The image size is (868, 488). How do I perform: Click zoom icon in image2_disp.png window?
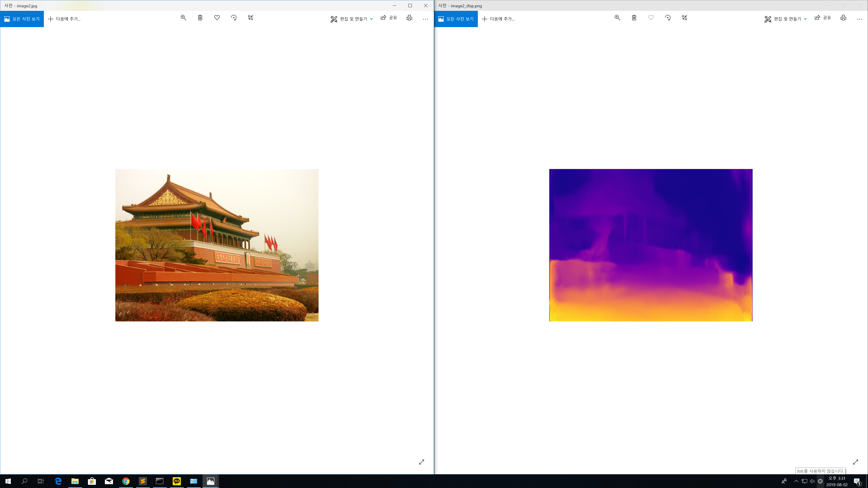[x=617, y=18]
